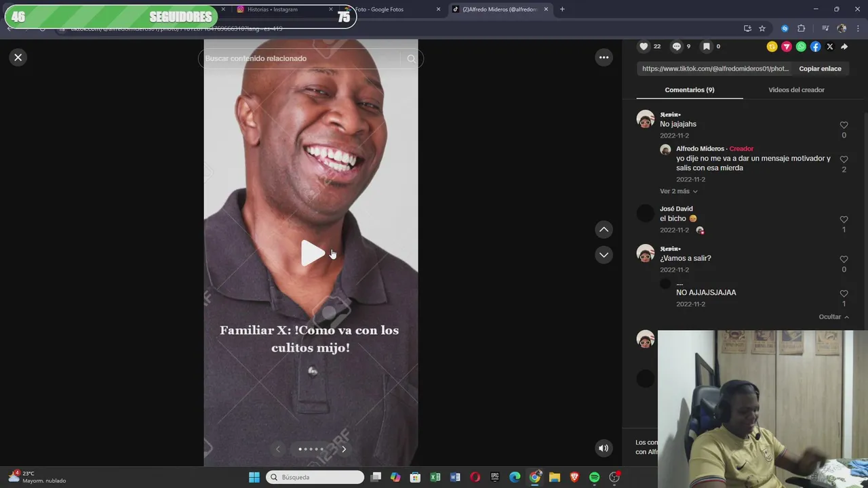
Task: Share to WhatsApp
Action: click(801, 47)
